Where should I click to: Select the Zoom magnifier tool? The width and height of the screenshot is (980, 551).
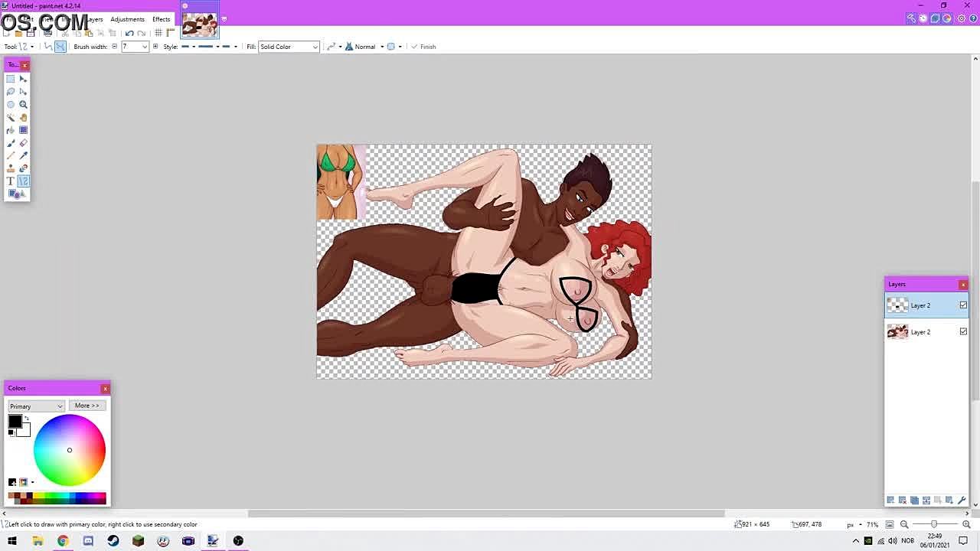[x=23, y=104]
